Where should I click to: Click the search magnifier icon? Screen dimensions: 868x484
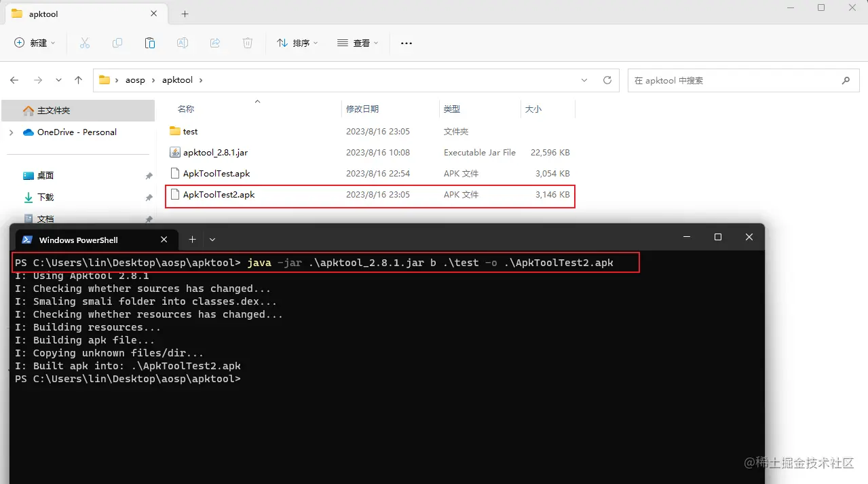pyautogui.click(x=846, y=80)
